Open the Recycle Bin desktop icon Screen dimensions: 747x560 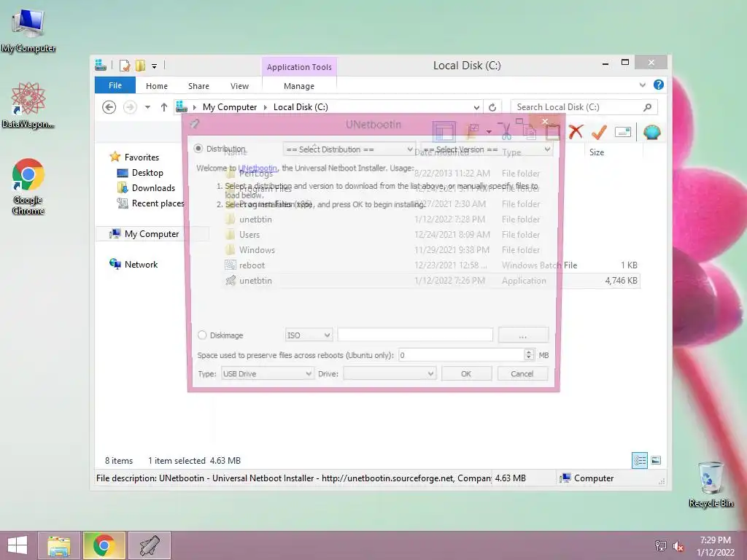point(711,484)
